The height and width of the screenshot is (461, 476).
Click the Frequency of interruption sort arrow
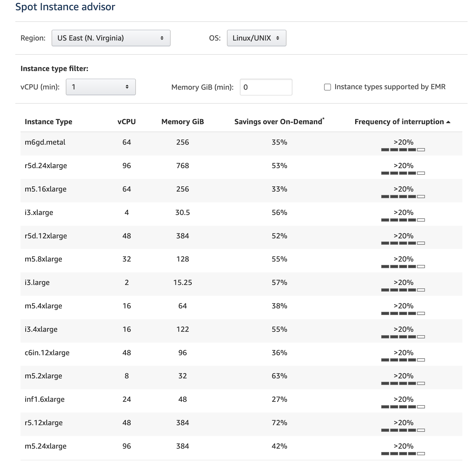tap(448, 122)
